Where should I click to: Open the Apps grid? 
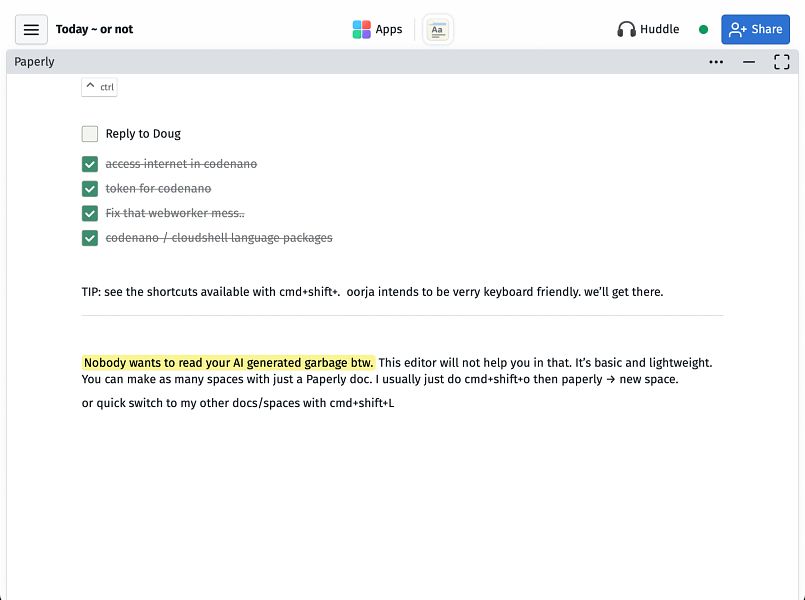click(377, 29)
